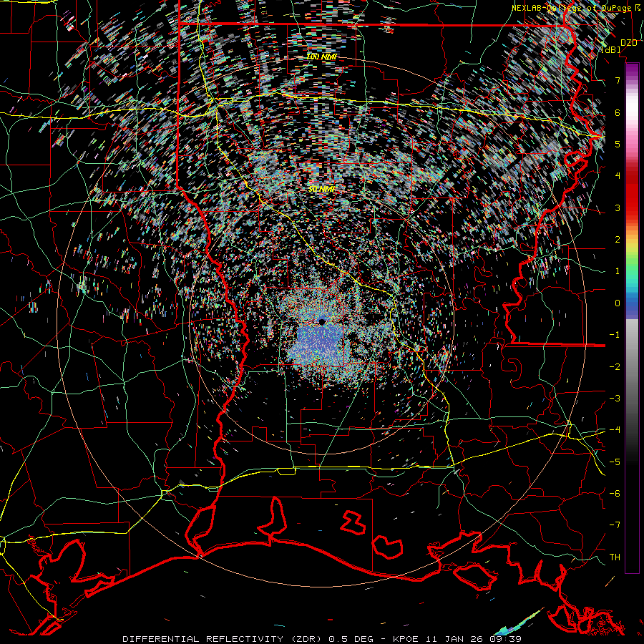Click the [dB] unit label
Image resolution: width=644 pixels, height=644 pixels.
point(611,49)
